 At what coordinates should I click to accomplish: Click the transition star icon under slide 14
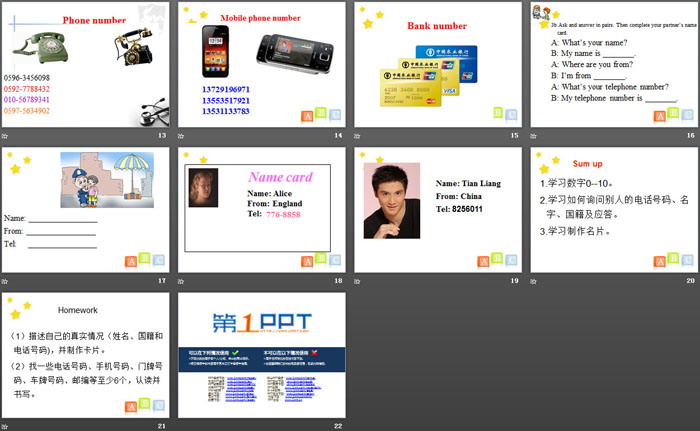pyautogui.click(x=181, y=136)
